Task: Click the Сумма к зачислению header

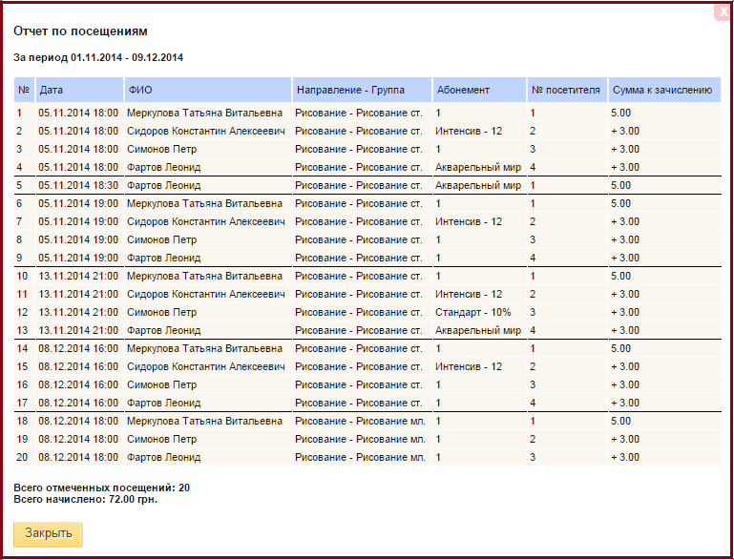Action: coord(664,90)
